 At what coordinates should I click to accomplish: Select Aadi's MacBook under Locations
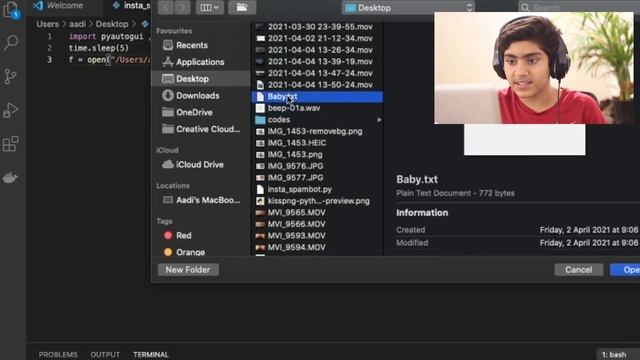(x=201, y=200)
